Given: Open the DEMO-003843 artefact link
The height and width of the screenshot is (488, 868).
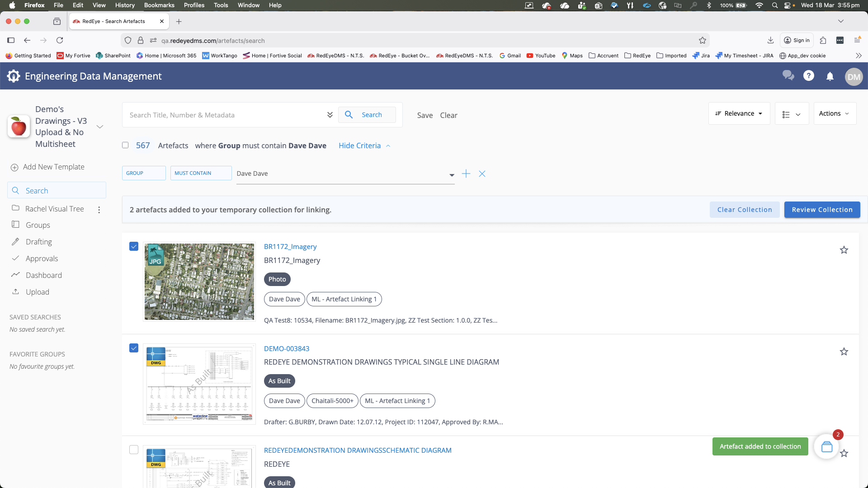Looking at the screenshot, I should pos(287,348).
